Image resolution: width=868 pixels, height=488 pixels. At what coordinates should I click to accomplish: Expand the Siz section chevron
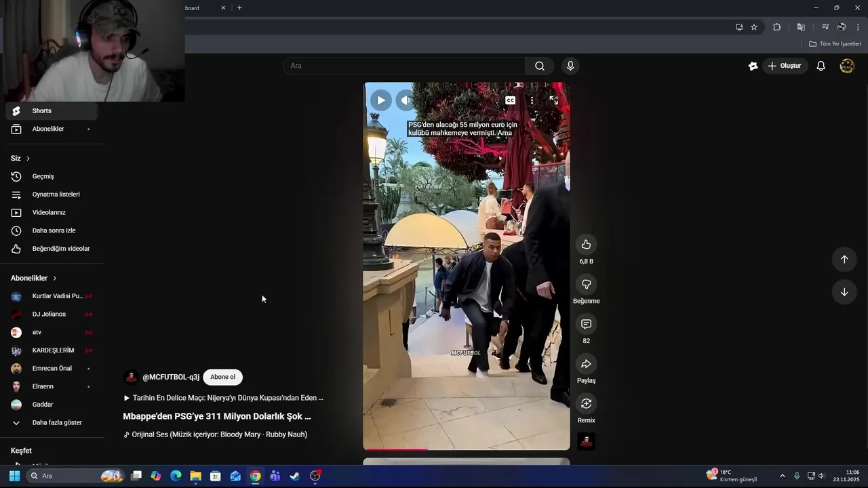[x=28, y=158]
